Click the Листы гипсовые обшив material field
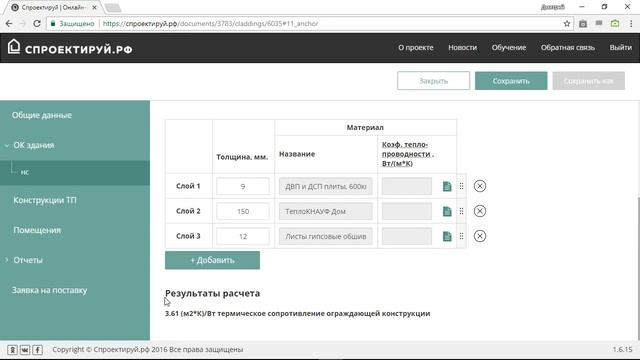 click(x=326, y=236)
